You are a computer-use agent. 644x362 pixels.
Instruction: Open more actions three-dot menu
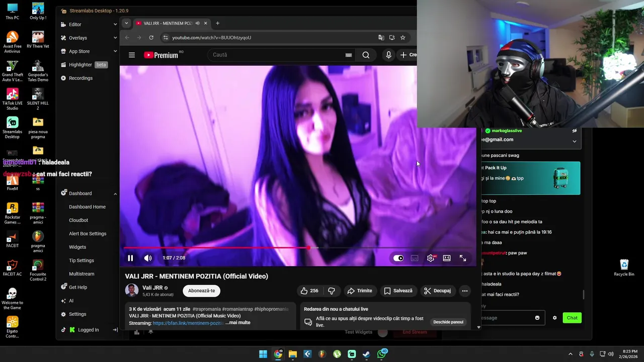[x=465, y=291]
